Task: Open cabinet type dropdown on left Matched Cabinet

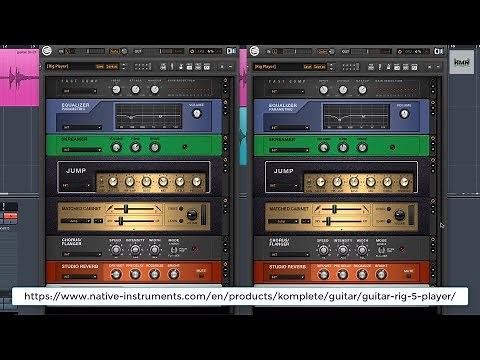Action: [x=76, y=221]
